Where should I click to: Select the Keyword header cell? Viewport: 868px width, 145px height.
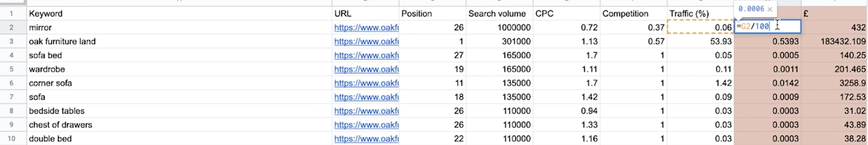179,13
